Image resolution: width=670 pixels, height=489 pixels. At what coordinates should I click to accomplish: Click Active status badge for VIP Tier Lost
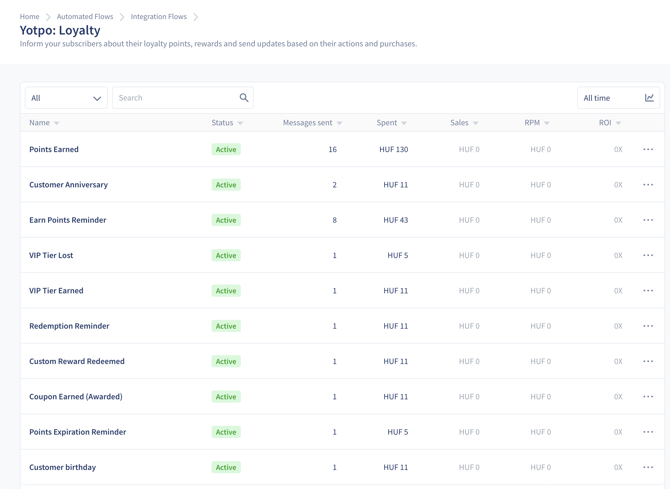click(x=226, y=255)
